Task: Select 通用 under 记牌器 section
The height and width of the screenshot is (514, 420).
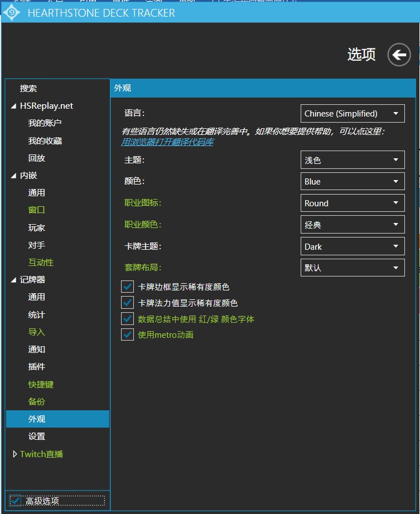Action: (36, 297)
